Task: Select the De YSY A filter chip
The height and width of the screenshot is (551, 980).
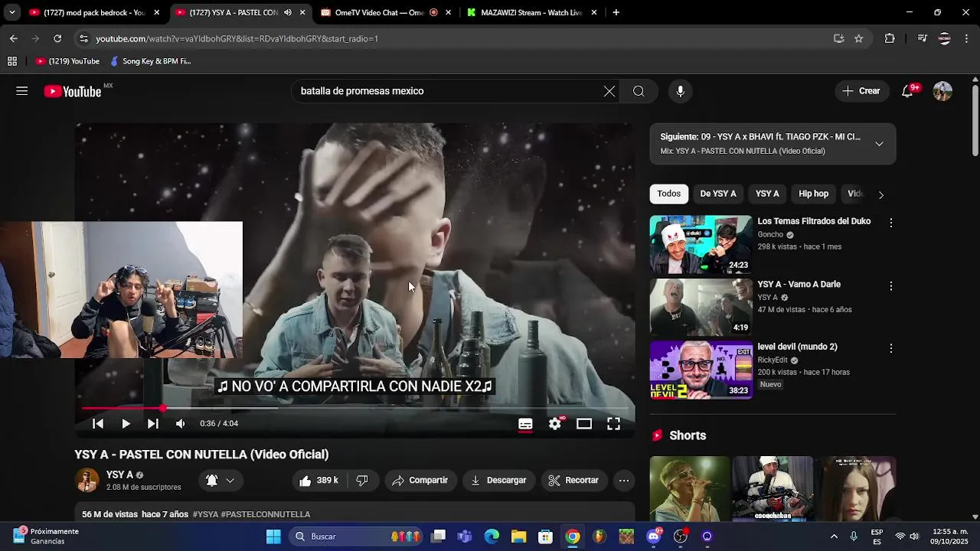Action: 718,194
